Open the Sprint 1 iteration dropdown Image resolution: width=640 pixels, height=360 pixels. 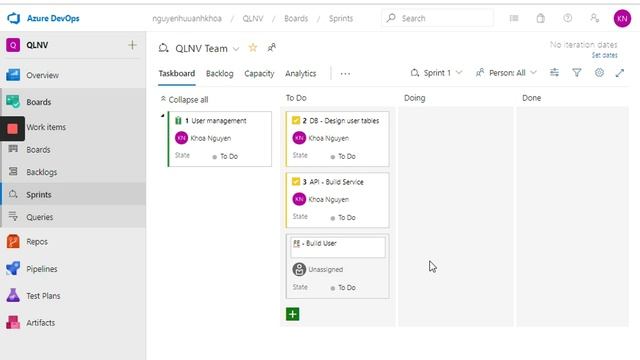click(x=436, y=73)
